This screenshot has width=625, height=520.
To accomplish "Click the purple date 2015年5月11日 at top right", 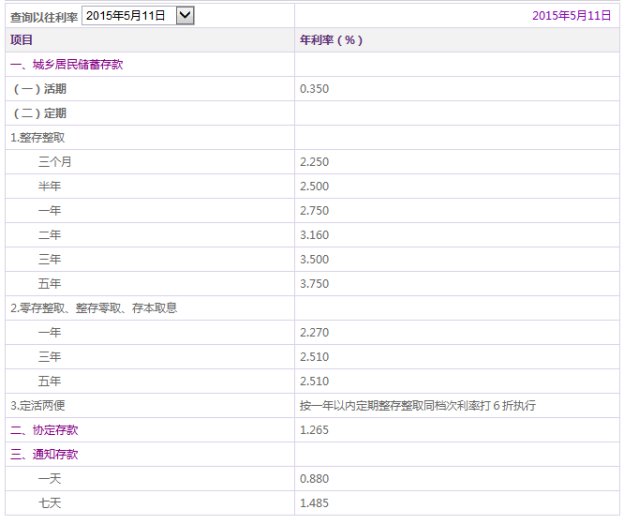I will point(572,16).
